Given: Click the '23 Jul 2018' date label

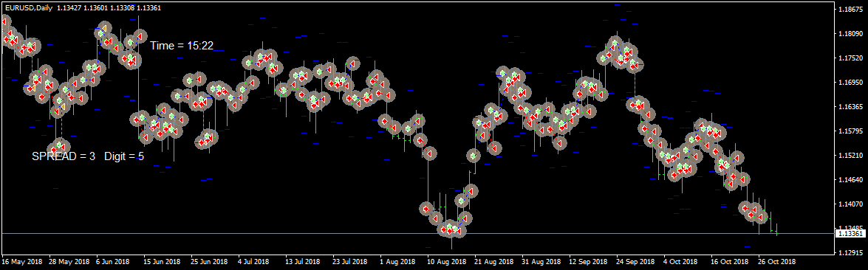Looking at the screenshot, I should [x=351, y=261].
